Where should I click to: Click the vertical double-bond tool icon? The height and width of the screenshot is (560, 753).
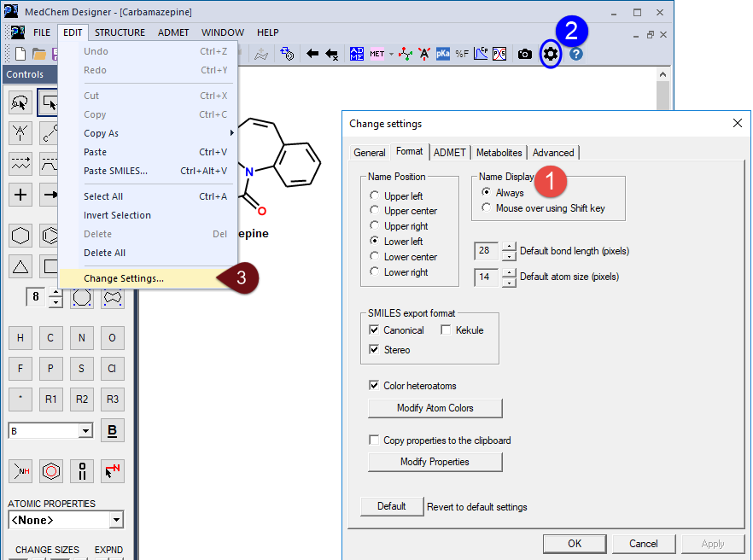tap(82, 471)
